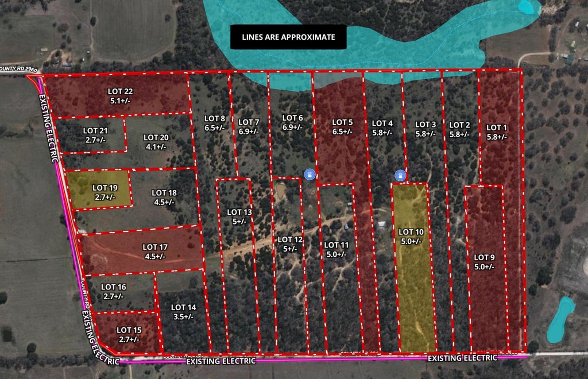Click EXISTING ELECTRIC label beside Lot 15

[100, 338]
